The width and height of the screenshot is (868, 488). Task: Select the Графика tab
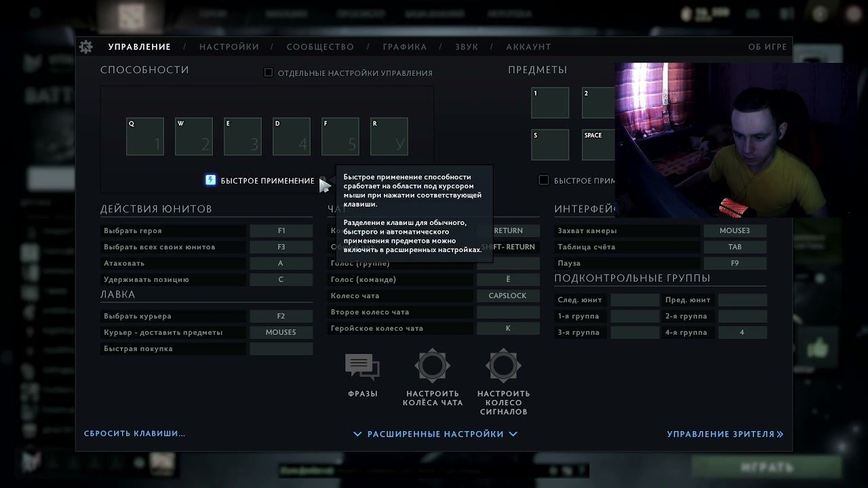[x=405, y=47]
